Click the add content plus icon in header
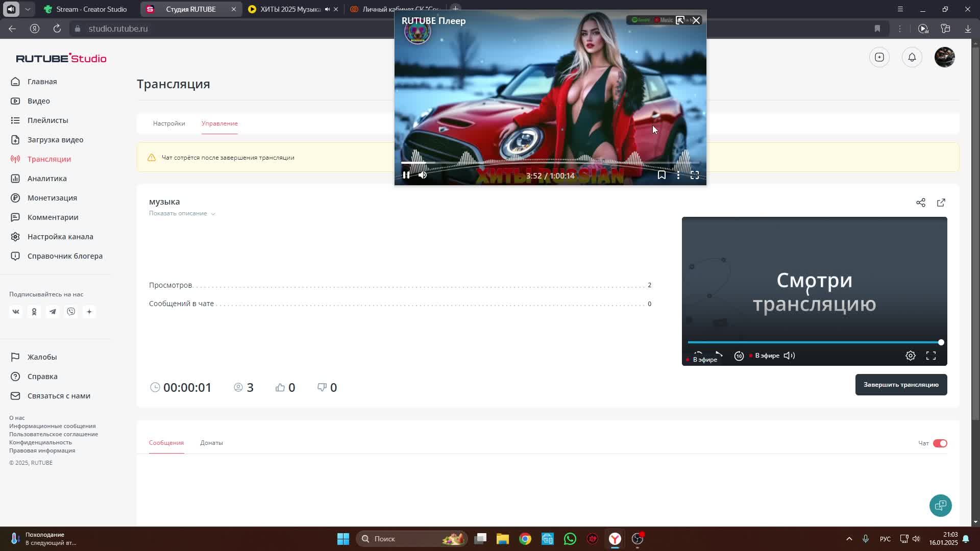The height and width of the screenshot is (551, 980). 879,57
